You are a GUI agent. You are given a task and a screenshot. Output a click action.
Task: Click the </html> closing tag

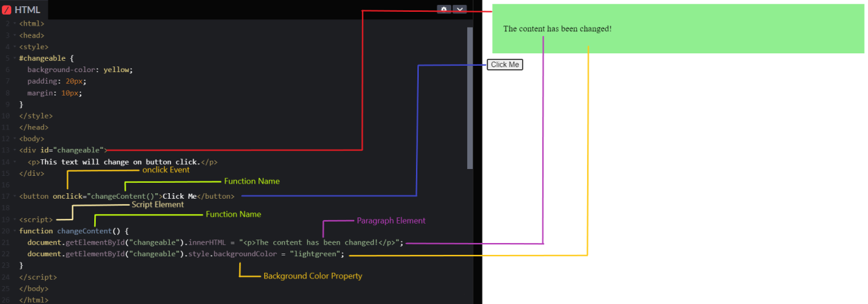[34, 300]
